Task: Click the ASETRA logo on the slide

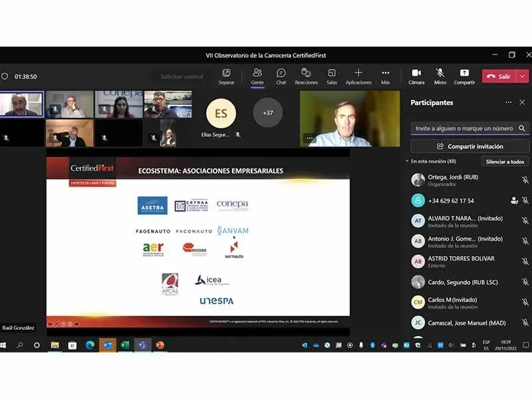Action: click(152, 205)
